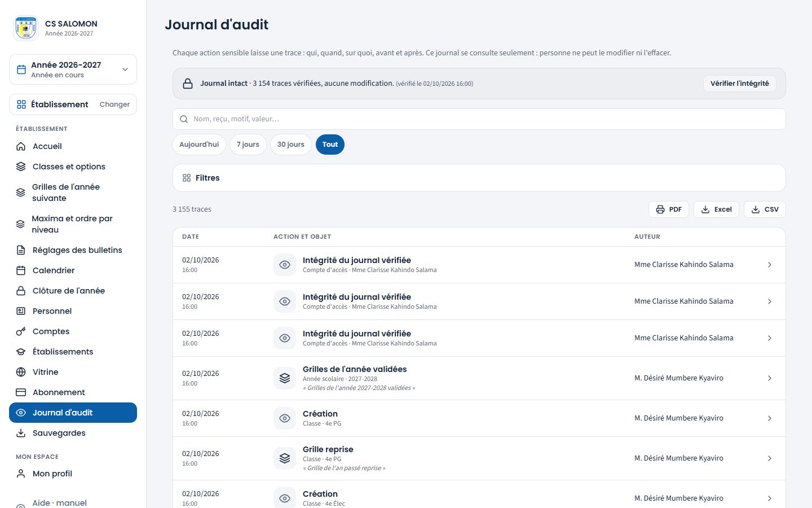Click layers icon of Grilles de l'année validées row
Viewport: 812px width, 508px height.
coord(285,378)
